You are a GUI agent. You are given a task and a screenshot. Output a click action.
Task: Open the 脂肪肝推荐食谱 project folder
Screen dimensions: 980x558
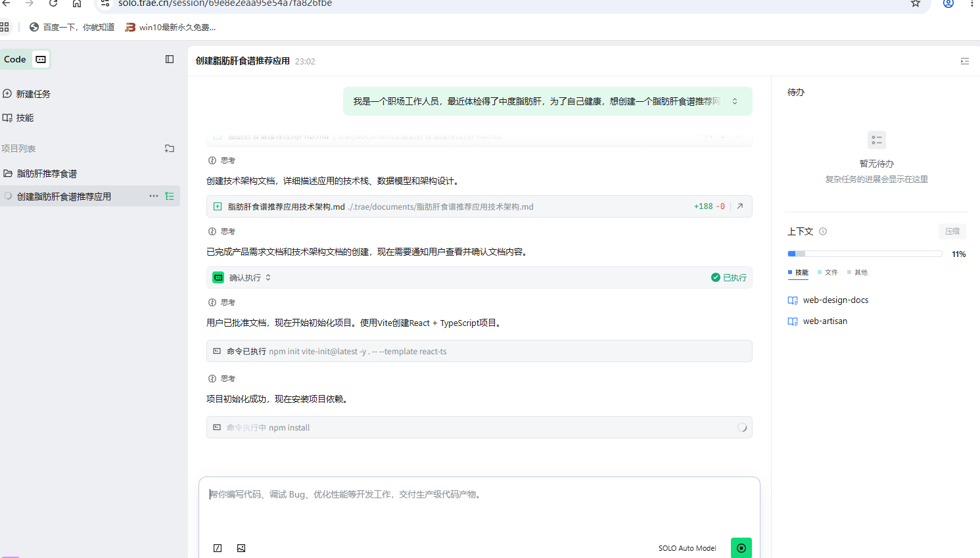coord(47,174)
